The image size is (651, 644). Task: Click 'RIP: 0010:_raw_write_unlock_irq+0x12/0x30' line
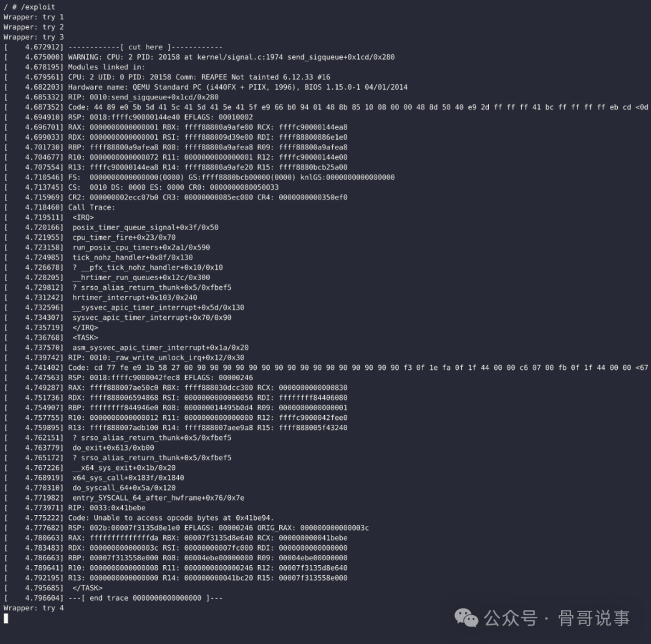[x=124, y=358]
